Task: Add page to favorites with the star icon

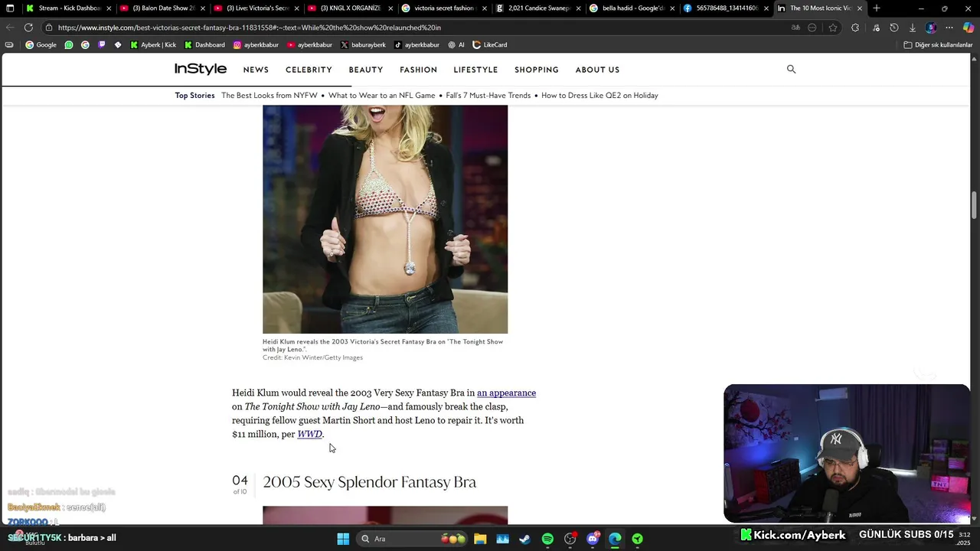Action: click(x=833, y=28)
